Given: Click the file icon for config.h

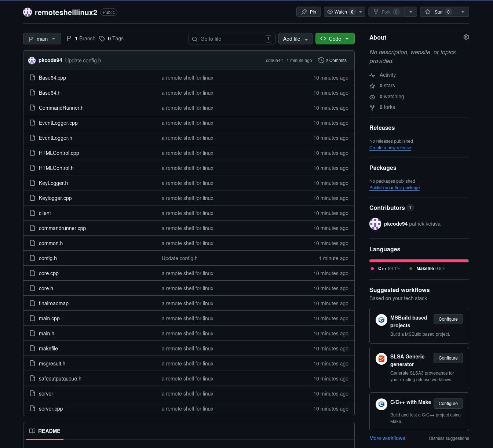Looking at the screenshot, I should [33, 258].
